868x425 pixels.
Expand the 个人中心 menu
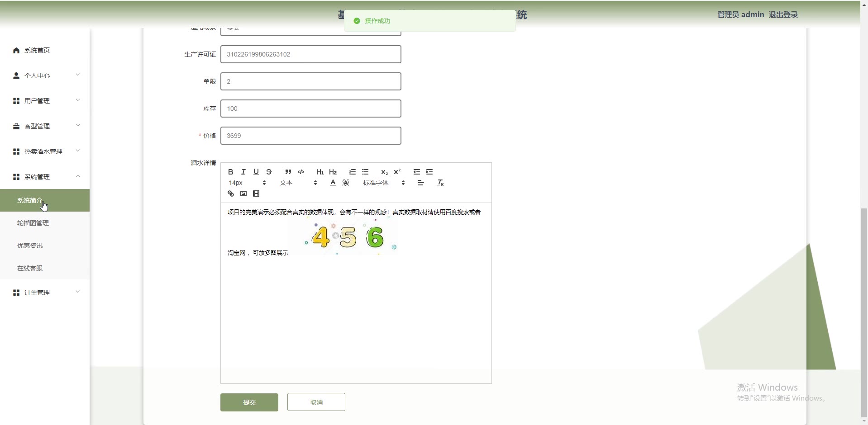(x=45, y=76)
